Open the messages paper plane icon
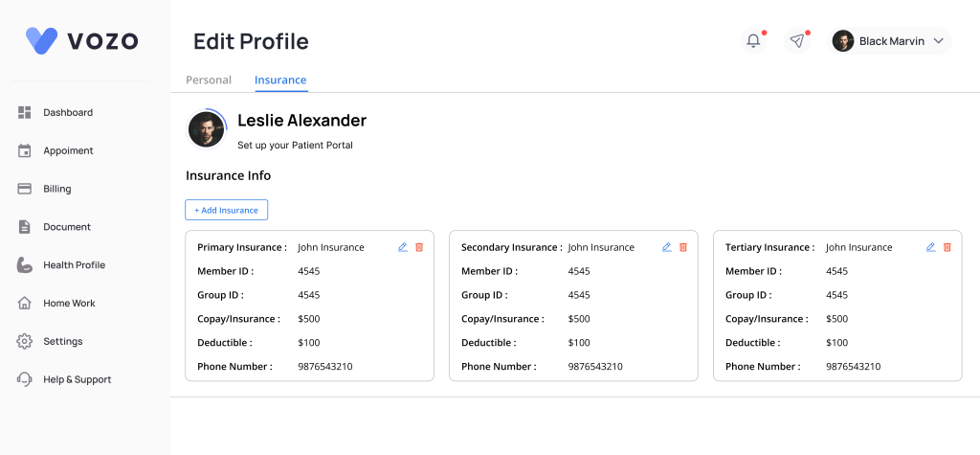 pos(797,40)
